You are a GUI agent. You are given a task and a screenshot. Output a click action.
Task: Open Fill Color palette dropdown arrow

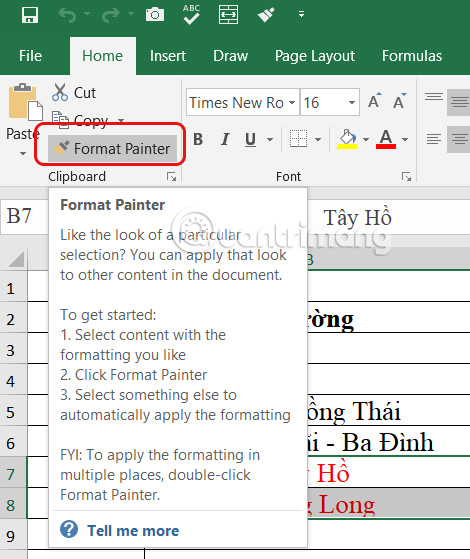(x=366, y=139)
